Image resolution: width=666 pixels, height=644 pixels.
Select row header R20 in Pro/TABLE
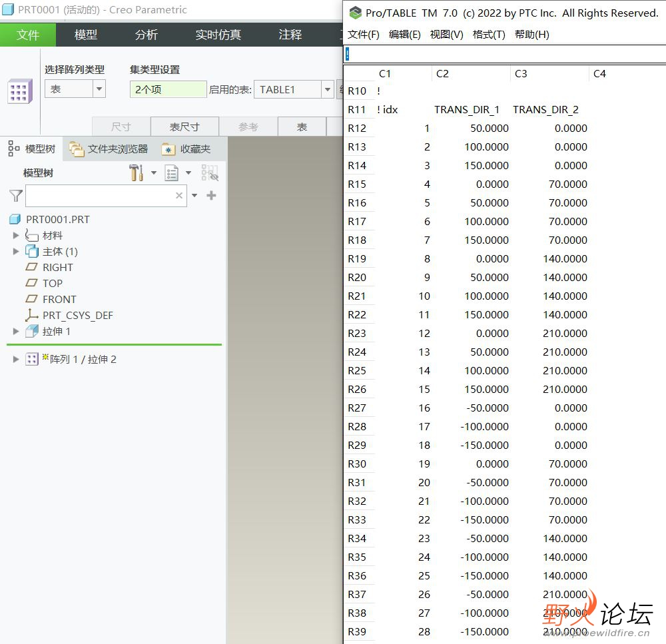pyautogui.click(x=357, y=278)
